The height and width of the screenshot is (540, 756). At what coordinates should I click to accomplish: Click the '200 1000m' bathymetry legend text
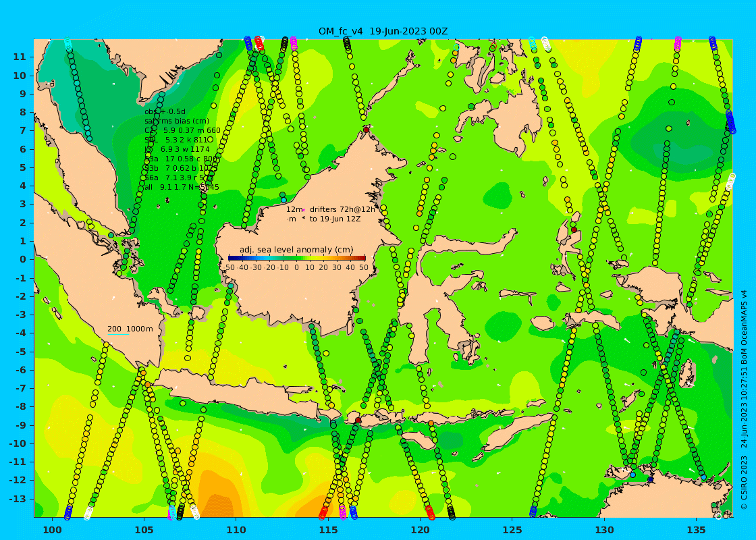(x=130, y=329)
